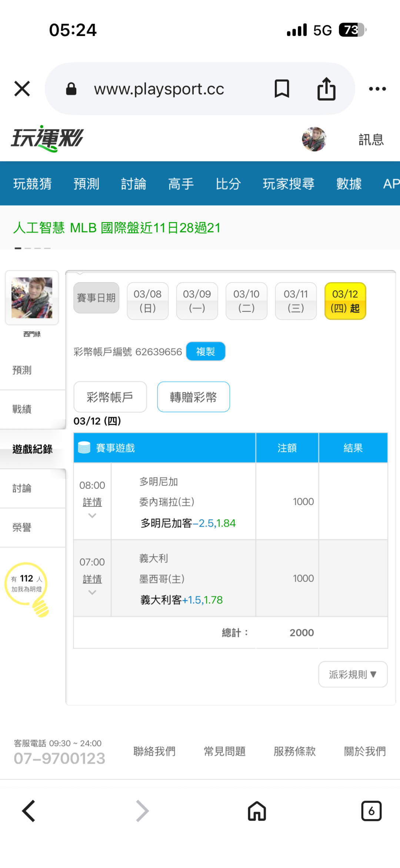The height and width of the screenshot is (868, 400).
Task: Tap the large profile photo thumbnail in the sidebar
Action: click(x=32, y=298)
